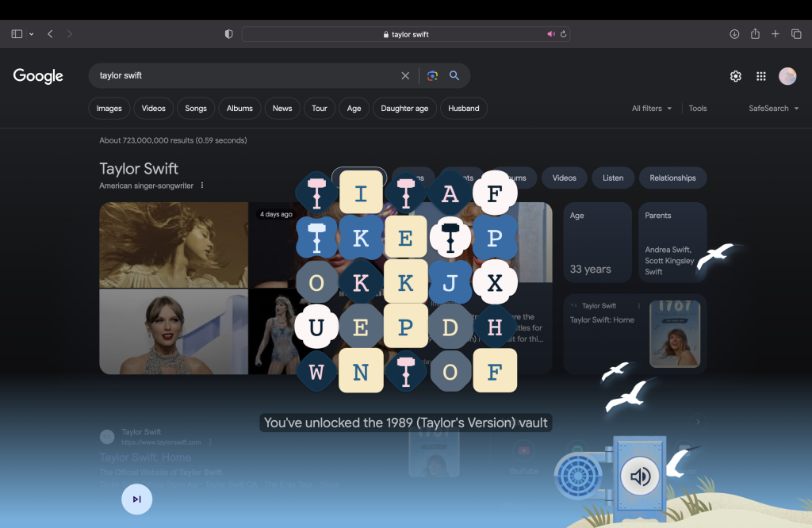The image size is (812, 528).
Task: Open Google quick settings gear
Action: (x=735, y=76)
